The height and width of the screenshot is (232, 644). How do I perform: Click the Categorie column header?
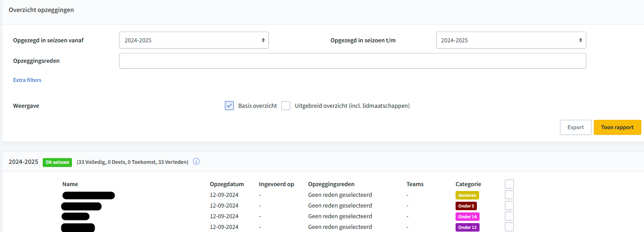(468, 184)
